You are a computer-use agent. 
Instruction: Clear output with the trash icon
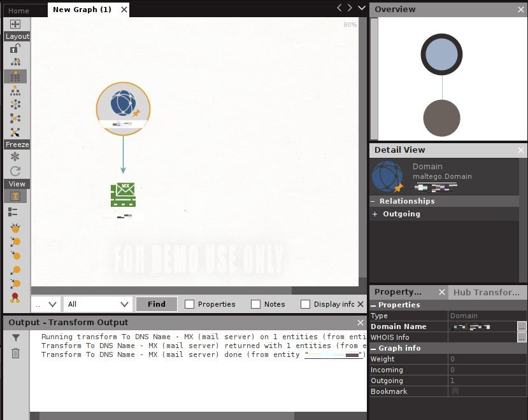tap(15, 353)
